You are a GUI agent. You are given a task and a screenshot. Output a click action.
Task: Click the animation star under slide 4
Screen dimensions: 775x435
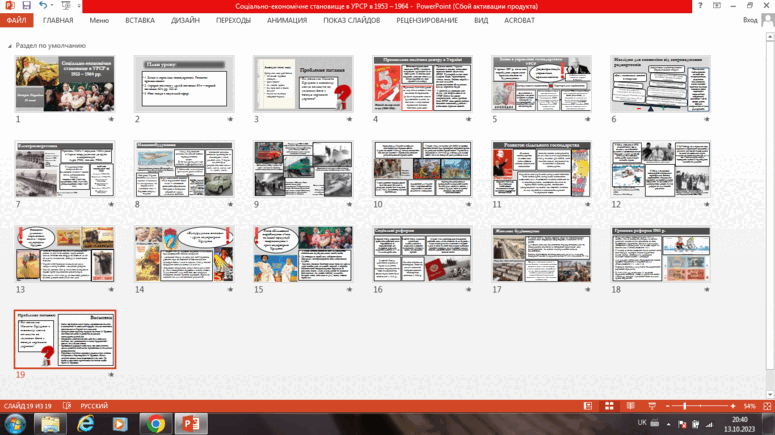pyautogui.click(x=469, y=119)
